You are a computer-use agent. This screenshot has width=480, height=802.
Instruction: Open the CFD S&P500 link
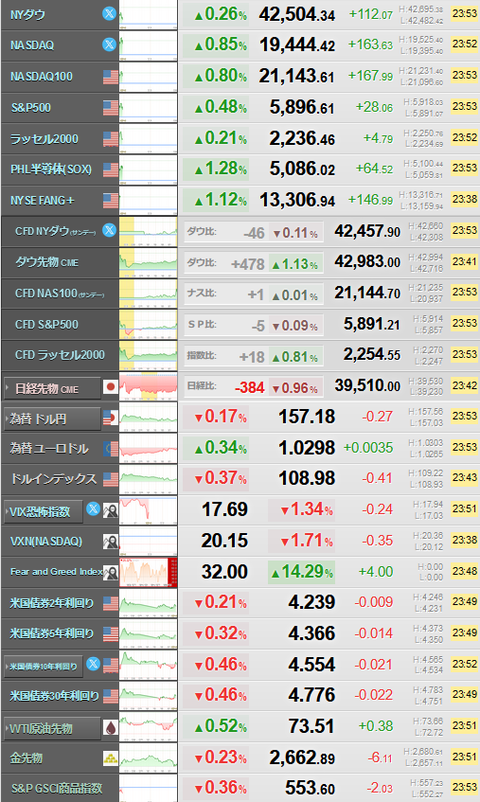coord(47,324)
